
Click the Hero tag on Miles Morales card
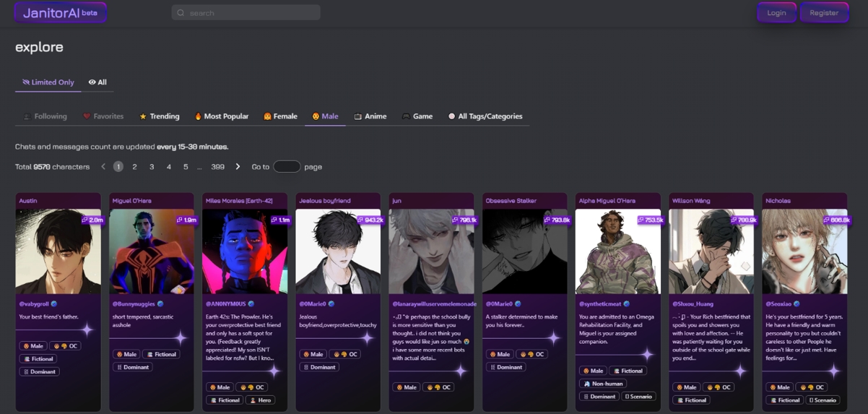click(x=261, y=400)
